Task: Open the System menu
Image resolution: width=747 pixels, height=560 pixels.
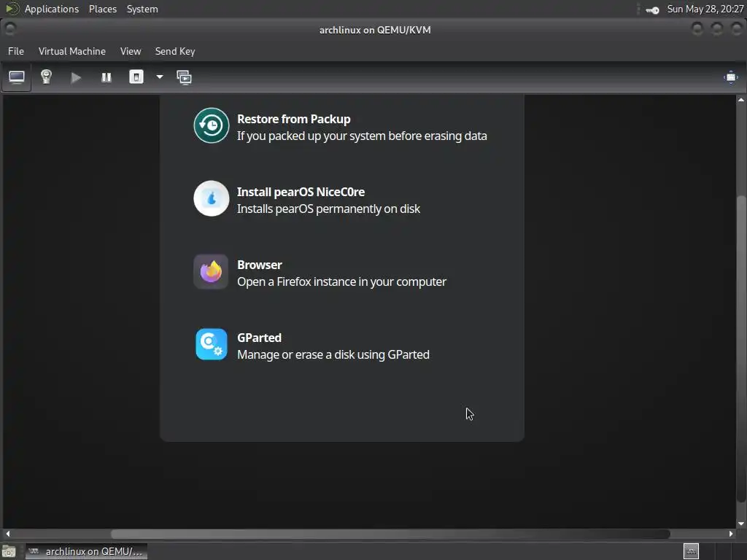Action: tap(142, 9)
